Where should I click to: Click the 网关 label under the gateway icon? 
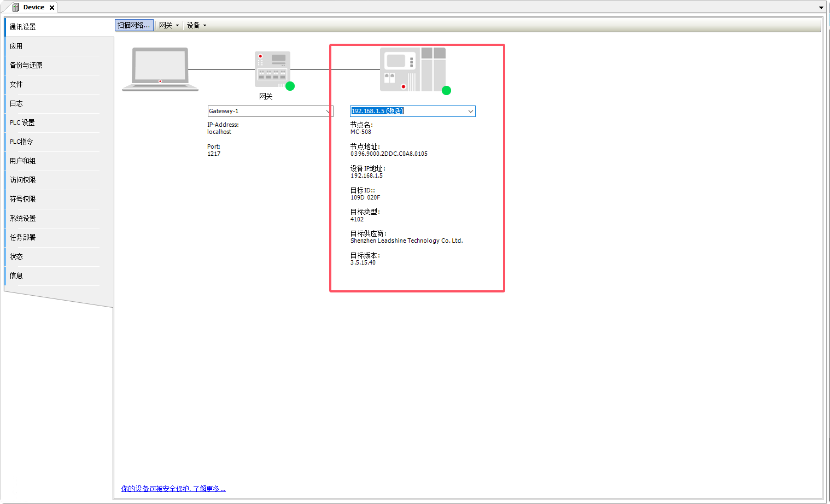point(266,96)
